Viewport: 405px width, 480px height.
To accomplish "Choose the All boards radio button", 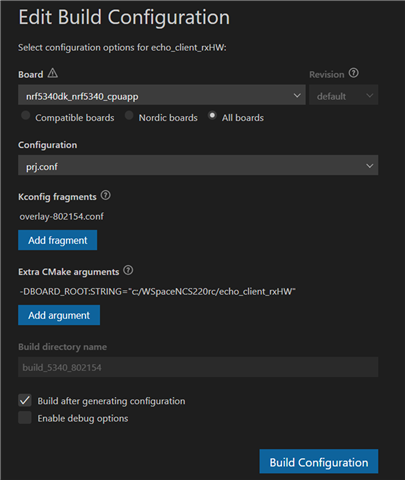I will click(x=212, y=116).
